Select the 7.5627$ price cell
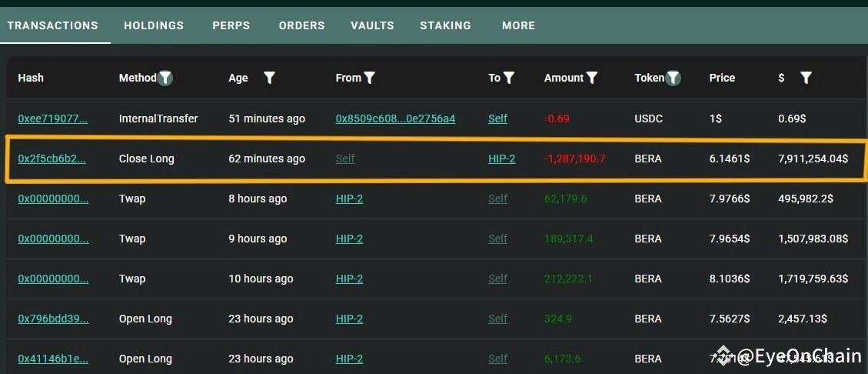The height and width of the screenshot is (374, 868). [x=730, y=319]
